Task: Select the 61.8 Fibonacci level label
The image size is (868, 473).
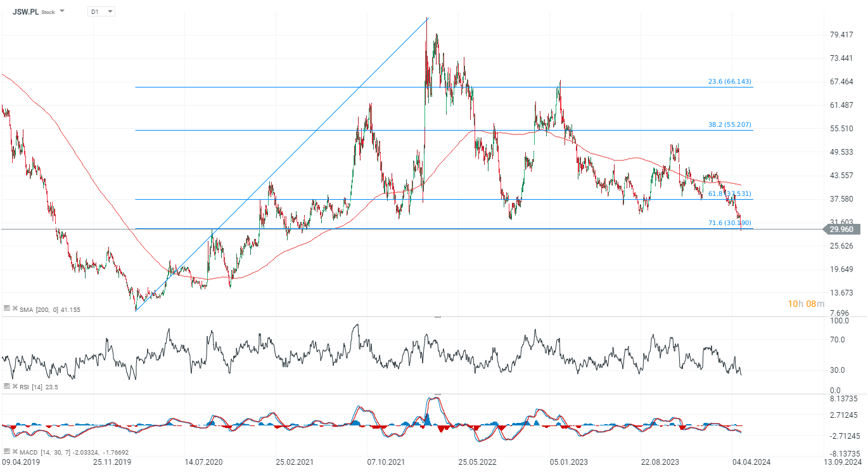Action: (x=730, y=193)
